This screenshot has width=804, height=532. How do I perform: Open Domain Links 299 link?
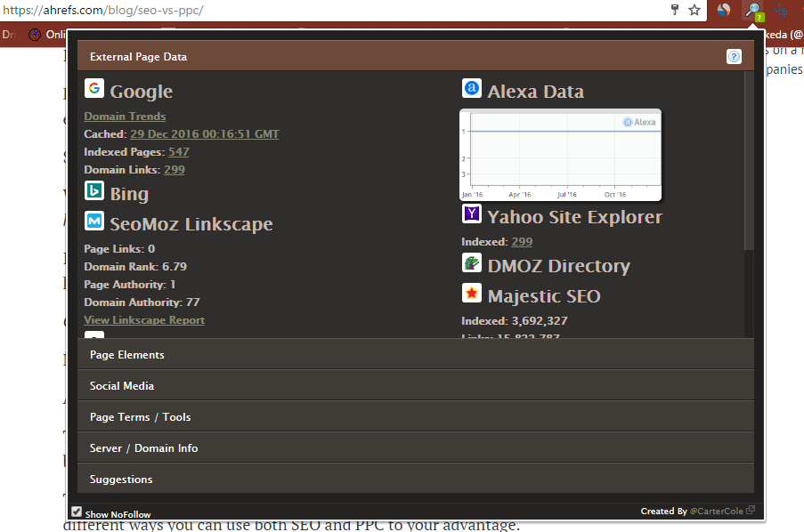pos(175,170)
